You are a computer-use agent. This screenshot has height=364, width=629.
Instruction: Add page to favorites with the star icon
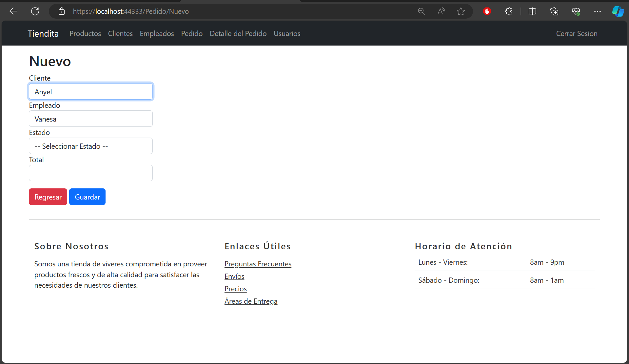click(x=461, y=11)
